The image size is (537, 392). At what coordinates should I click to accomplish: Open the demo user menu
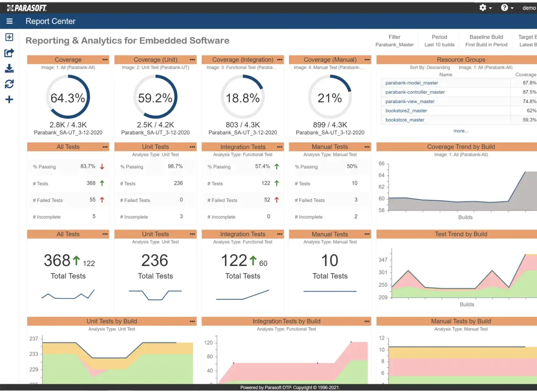(x=529, y=8)
